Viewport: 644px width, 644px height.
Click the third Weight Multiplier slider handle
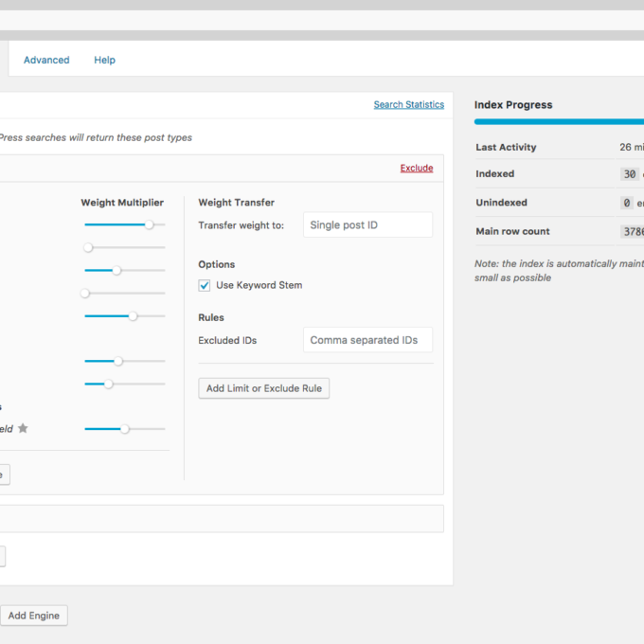click(116, 271)
